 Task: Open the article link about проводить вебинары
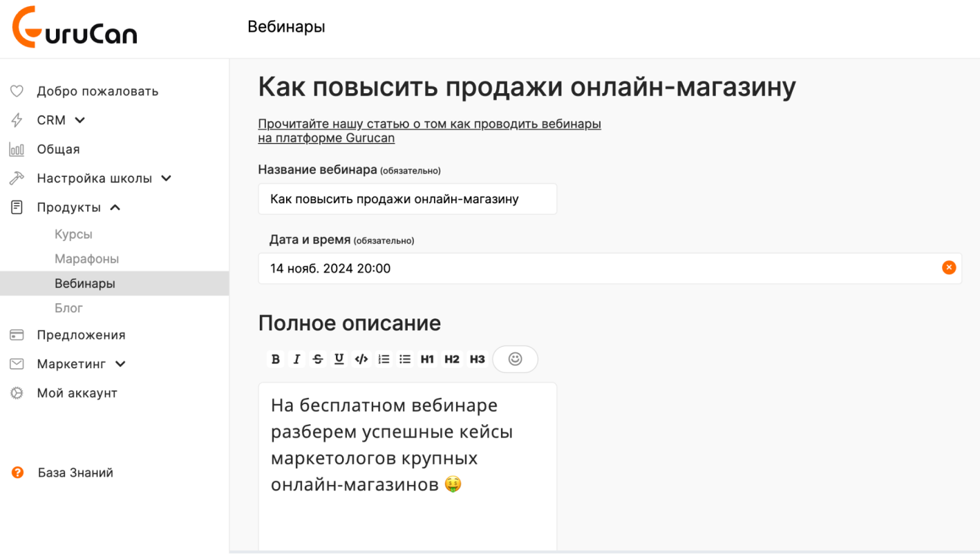[x=429, y=131]
